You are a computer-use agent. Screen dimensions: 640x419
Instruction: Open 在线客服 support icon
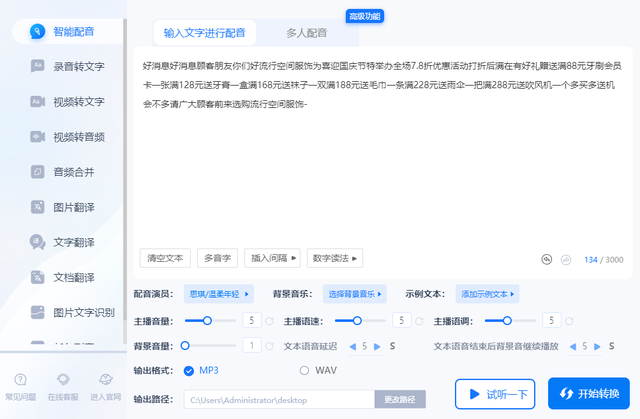click(x=63, y=380)
